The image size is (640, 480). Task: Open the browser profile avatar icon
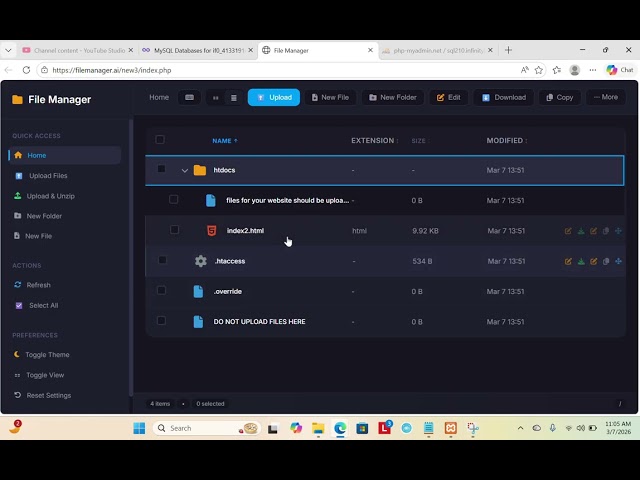575,70
